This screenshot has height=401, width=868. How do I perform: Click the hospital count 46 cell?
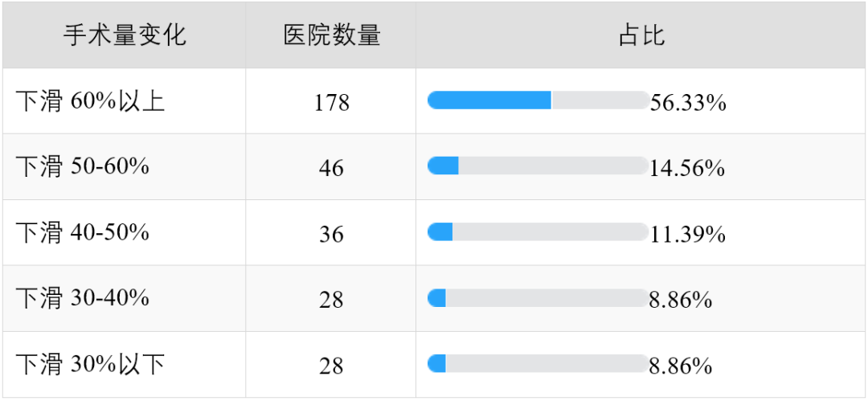[332, 168]
